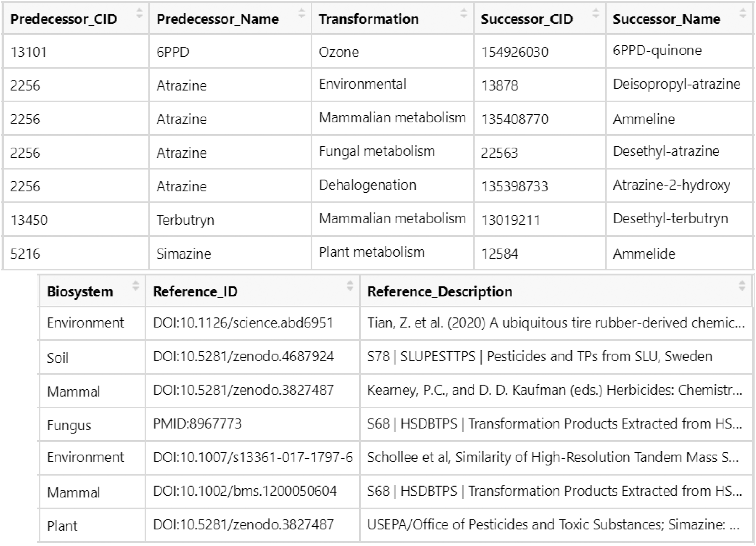Click the Tian, Z. et al. description
756x546 pixels.
[x=555, y=323]
